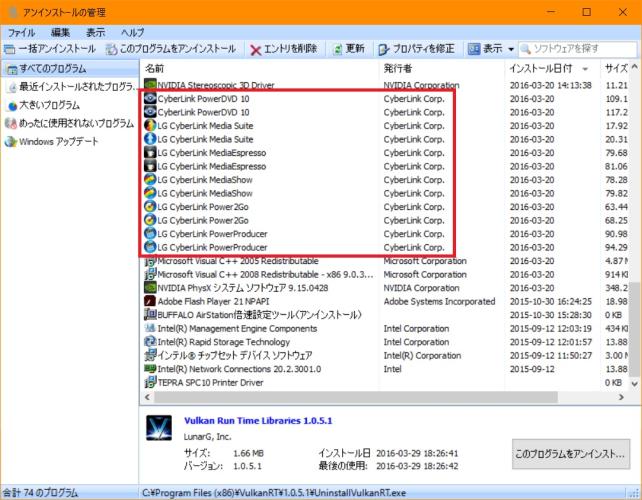Image resolution: width=642 pixels, height=500 pixels.
Task: Click the Vulkan program thumbnail in details pane
Action: 159,428
